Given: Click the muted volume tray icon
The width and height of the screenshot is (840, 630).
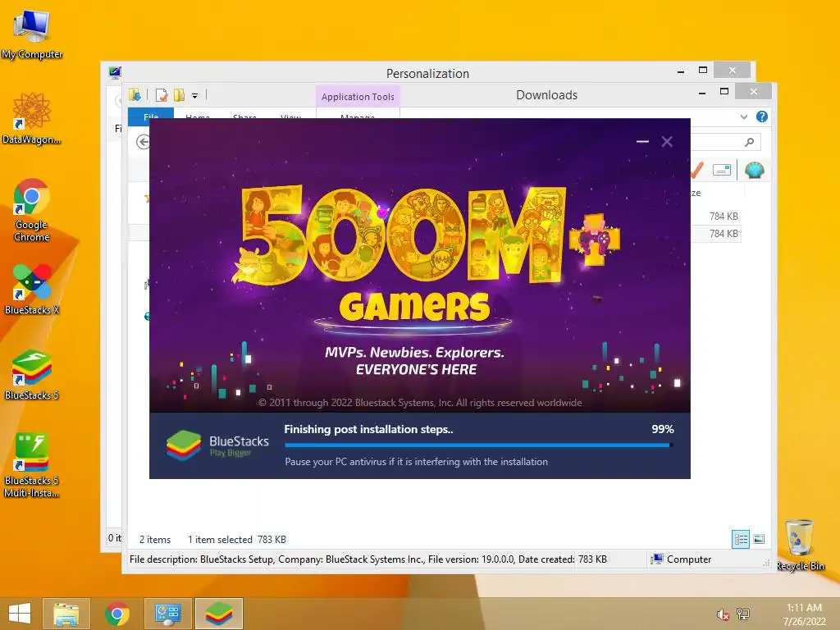Looking at the screenshot, I should [723, 614].
